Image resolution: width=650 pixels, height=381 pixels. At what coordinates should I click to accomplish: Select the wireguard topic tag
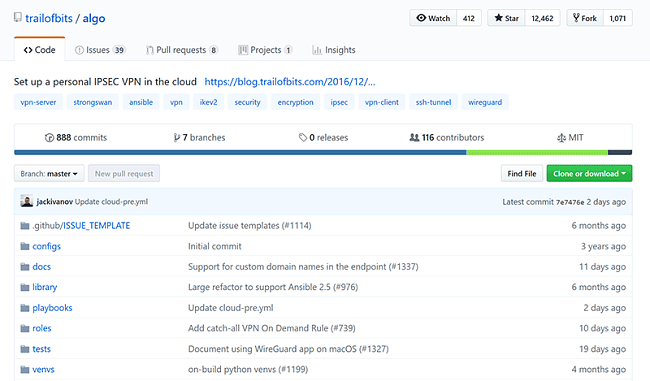coord(485,102)
